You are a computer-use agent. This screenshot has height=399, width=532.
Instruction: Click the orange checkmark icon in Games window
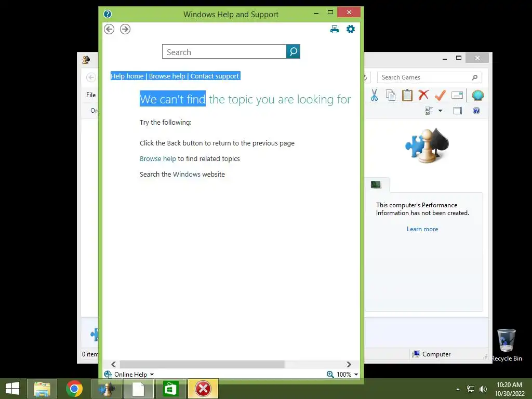(440, 96)
